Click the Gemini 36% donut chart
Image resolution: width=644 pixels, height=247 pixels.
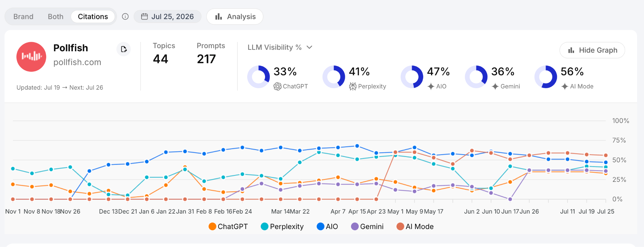(476, 77)
